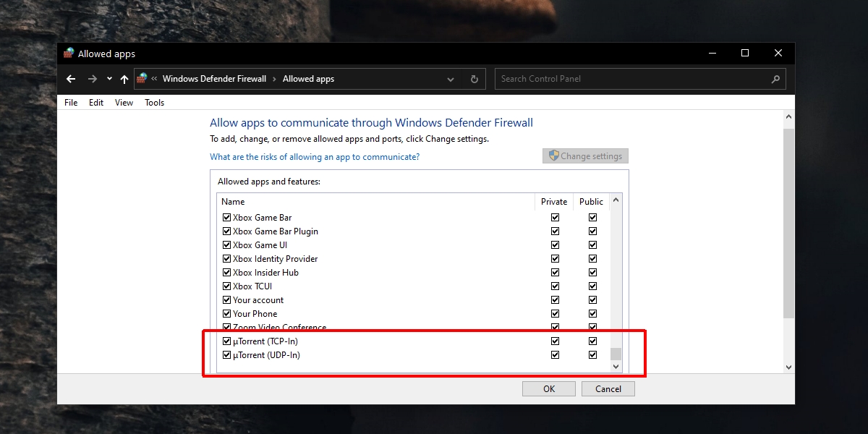
Task: Click the app list scroll up arrow
Action: (616, 200)
